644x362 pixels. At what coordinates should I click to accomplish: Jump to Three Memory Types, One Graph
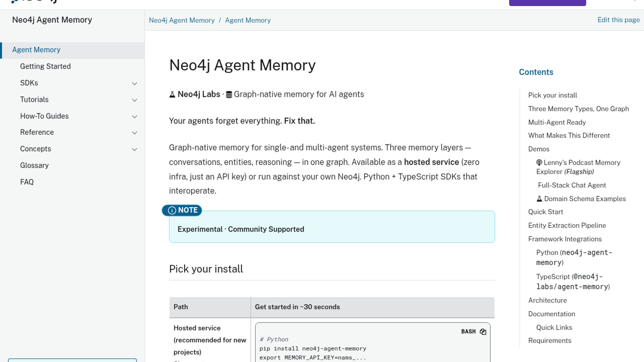pos(578,109)
